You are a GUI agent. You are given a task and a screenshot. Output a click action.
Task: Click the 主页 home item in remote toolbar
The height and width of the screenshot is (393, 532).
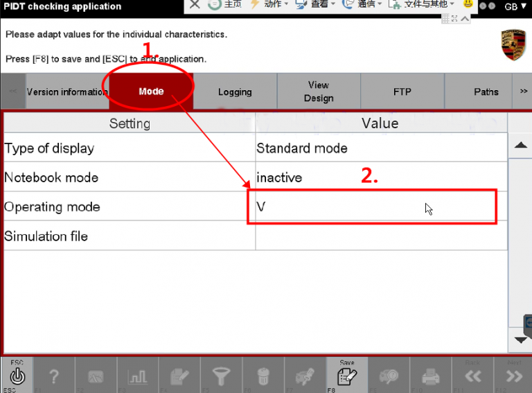(x=225, y=4)
